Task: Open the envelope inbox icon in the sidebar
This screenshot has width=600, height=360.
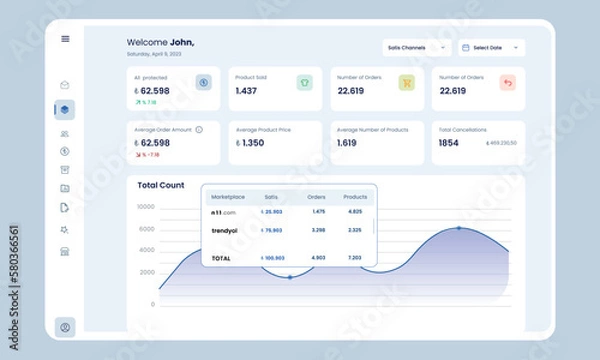Action: click(x=65, y=85)
